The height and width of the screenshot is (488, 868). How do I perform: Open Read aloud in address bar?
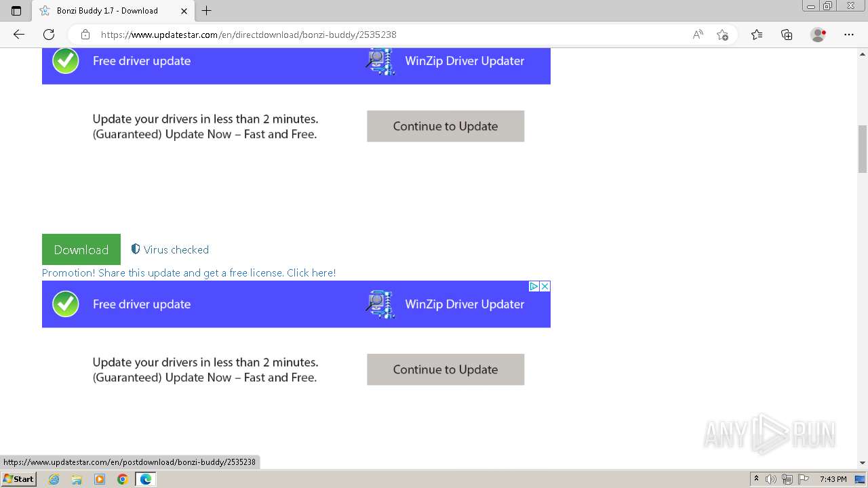pos(698,35)
